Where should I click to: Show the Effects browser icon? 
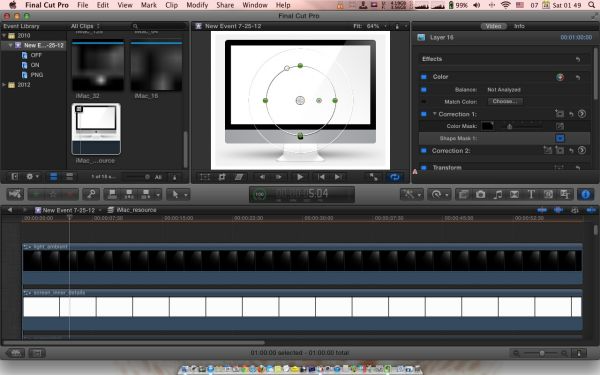(x=463, y=194)
